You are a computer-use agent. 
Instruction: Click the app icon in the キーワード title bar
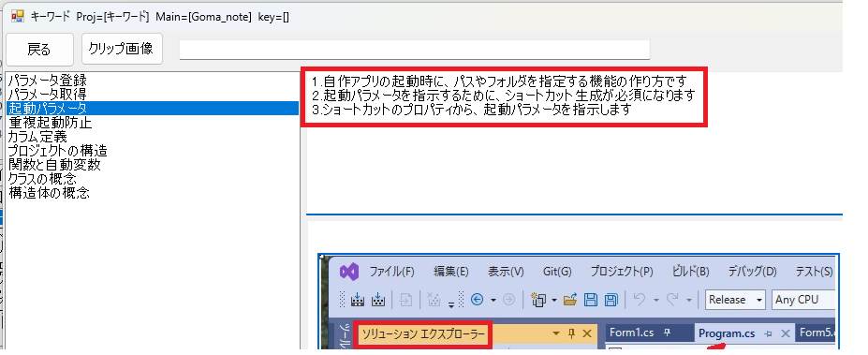19,17
